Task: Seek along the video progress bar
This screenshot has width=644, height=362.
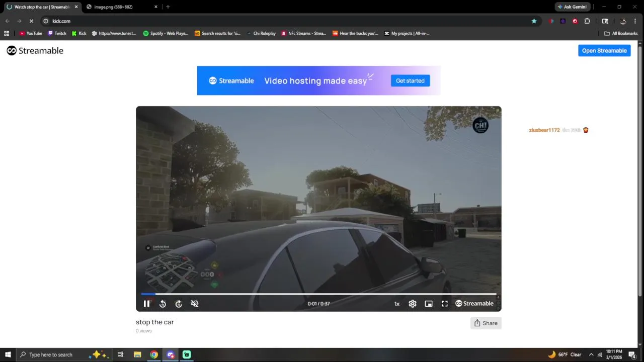Action: 318,294
